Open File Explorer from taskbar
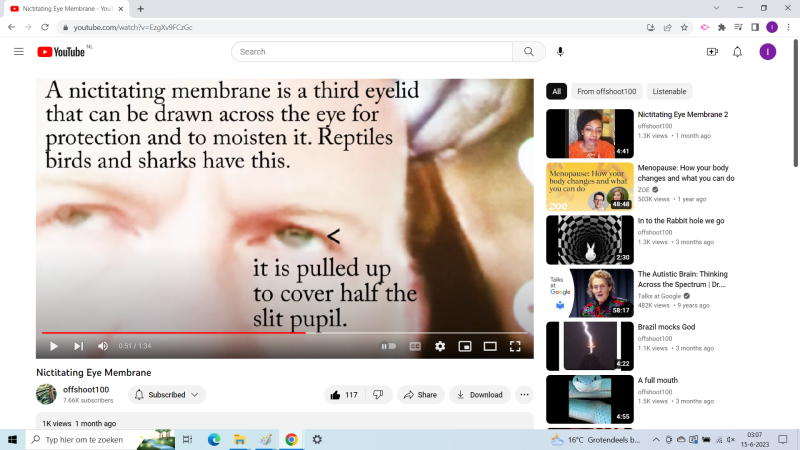 [240, 439]
